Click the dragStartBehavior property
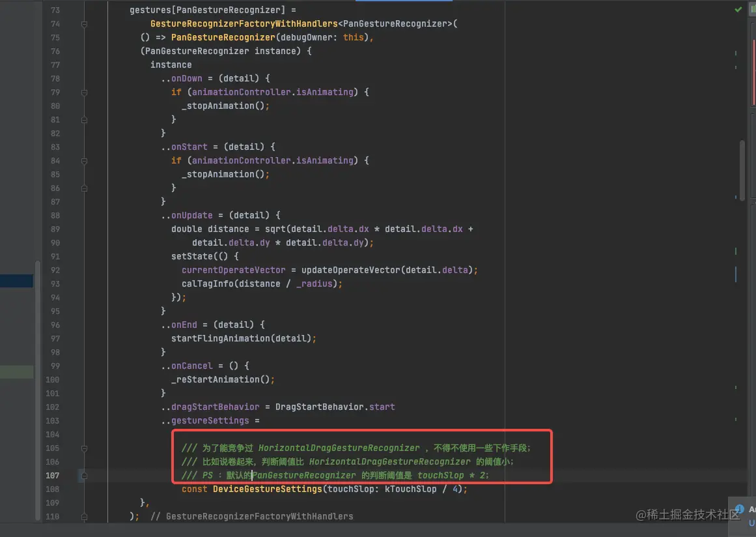 (x=215, y=407)
